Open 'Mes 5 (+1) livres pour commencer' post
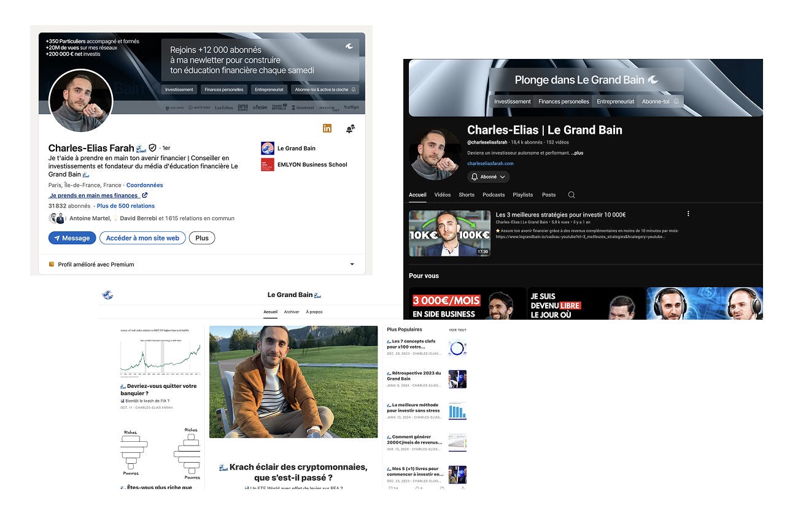The height and width of the screenshot is (532, 806). (x=415, y=471)
